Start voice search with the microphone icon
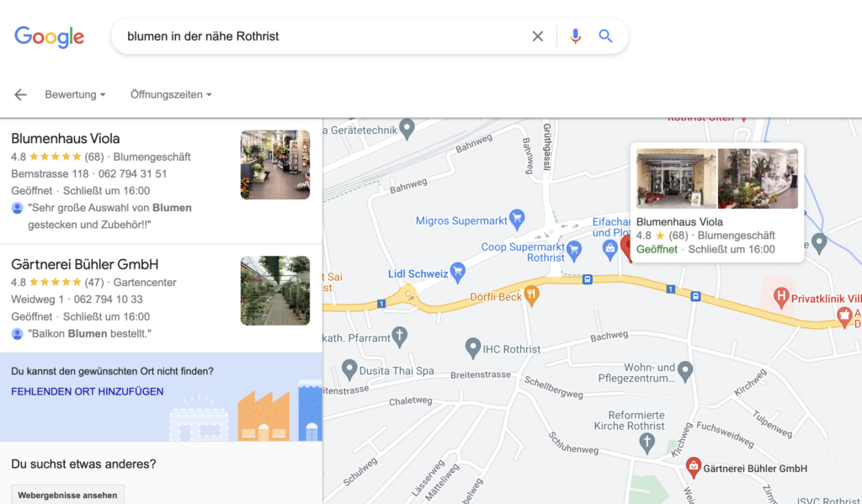Image resolution: width=862 pixels, height=504 pixels. coord(575,36)
